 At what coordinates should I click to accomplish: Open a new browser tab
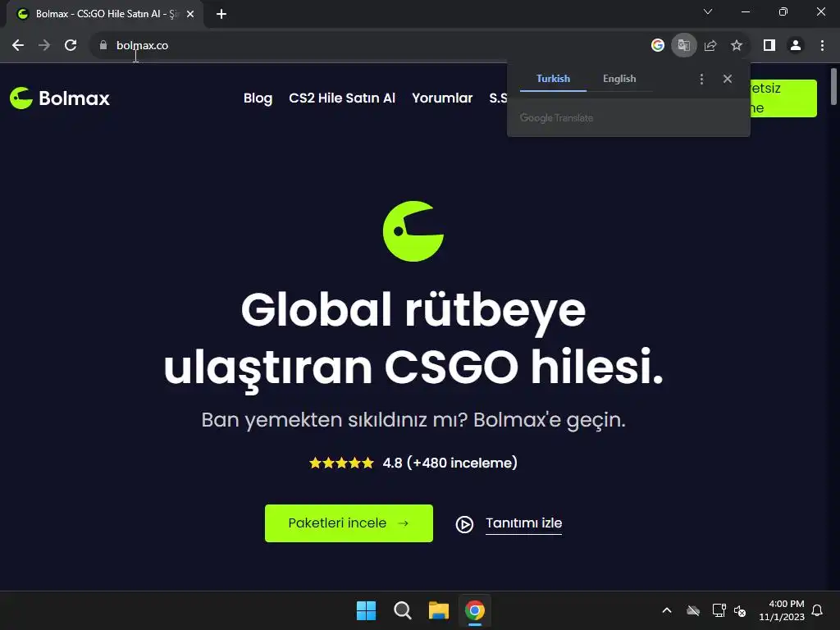tap(221, 14)
